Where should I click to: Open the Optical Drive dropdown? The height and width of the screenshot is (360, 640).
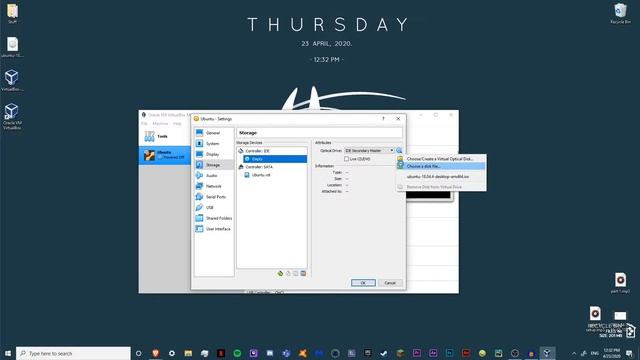[x=369, y=151]
